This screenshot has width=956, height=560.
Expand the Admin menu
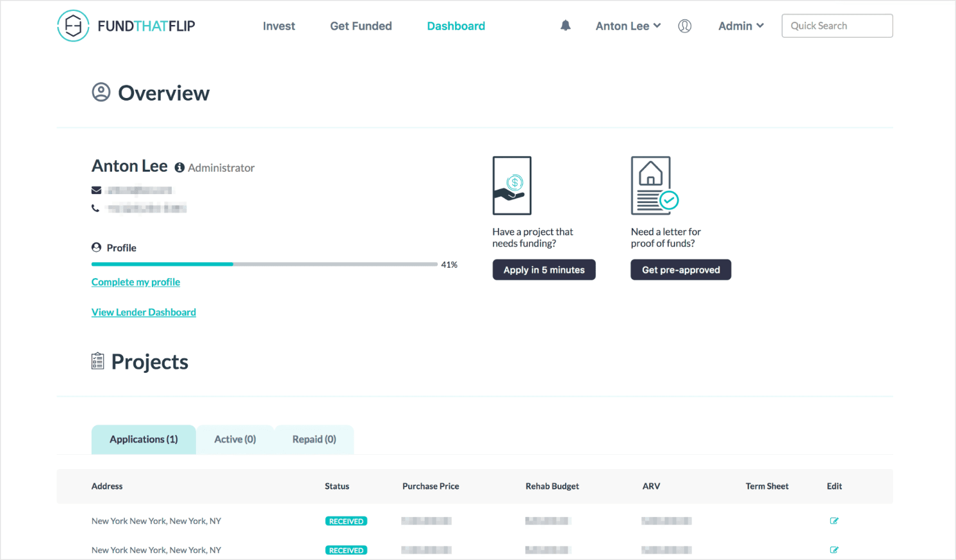(741, 26)
